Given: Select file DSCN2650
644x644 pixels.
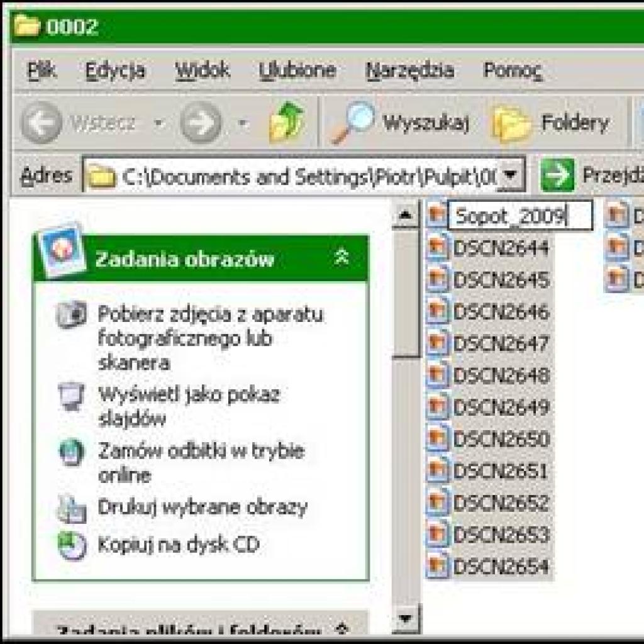Looking at the screenshot, I should point(501,439).
